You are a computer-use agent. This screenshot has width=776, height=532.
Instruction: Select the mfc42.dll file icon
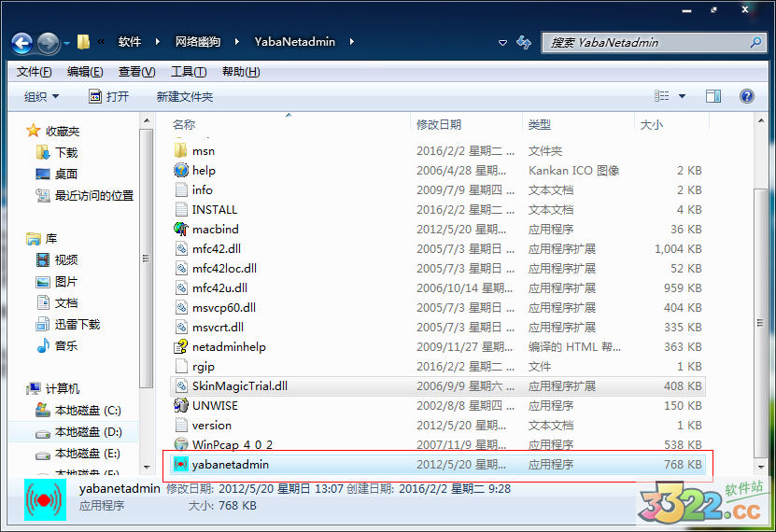[x=181, y=248]
